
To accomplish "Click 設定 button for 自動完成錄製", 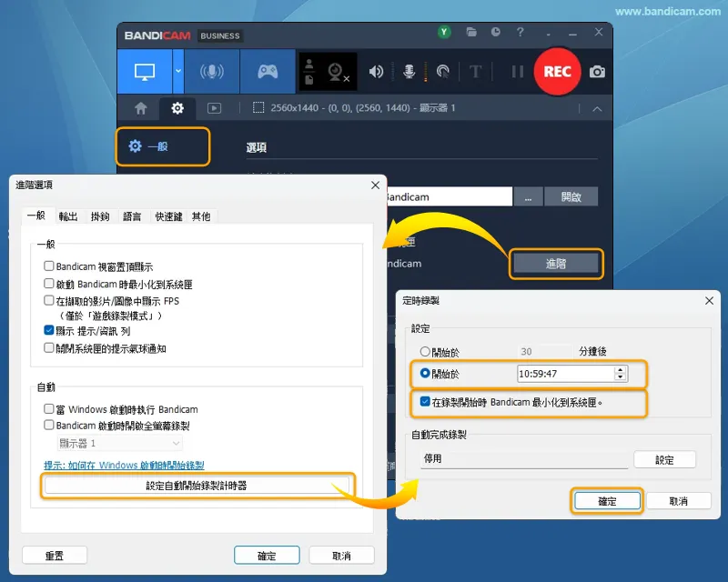I will (x=664, y=459).
